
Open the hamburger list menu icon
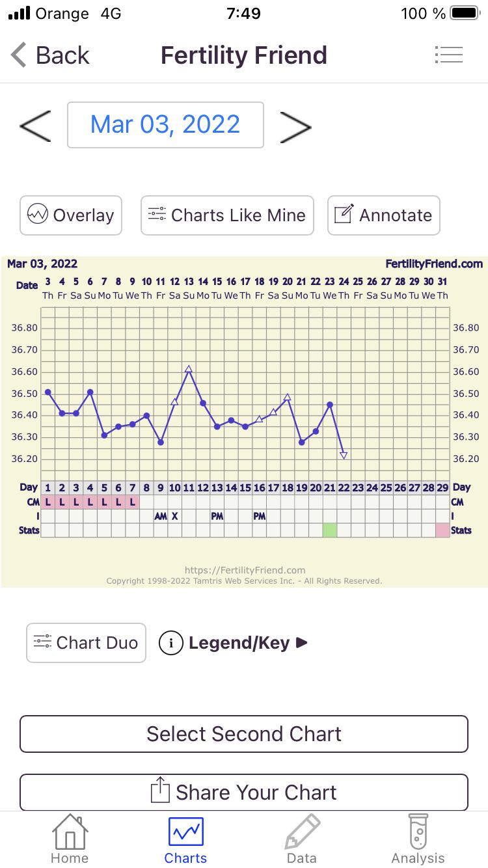click(x=448, y=55)
